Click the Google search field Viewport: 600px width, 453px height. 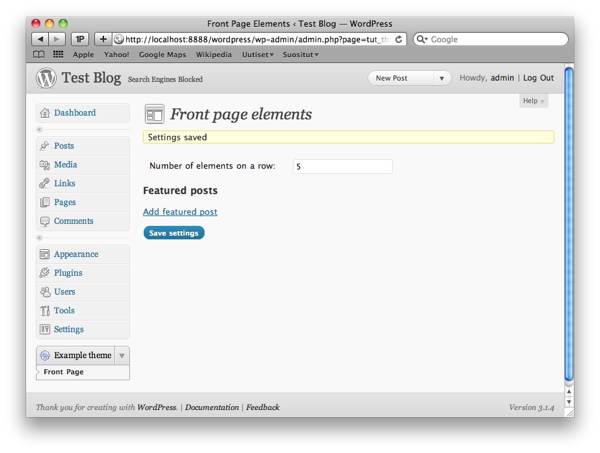[491, 39]
